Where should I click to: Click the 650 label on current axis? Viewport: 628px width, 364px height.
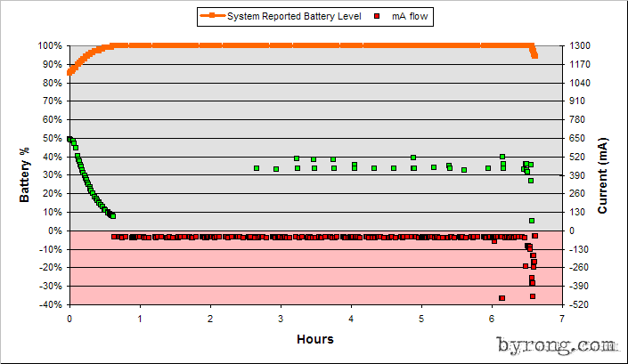(x=577, y=138)
